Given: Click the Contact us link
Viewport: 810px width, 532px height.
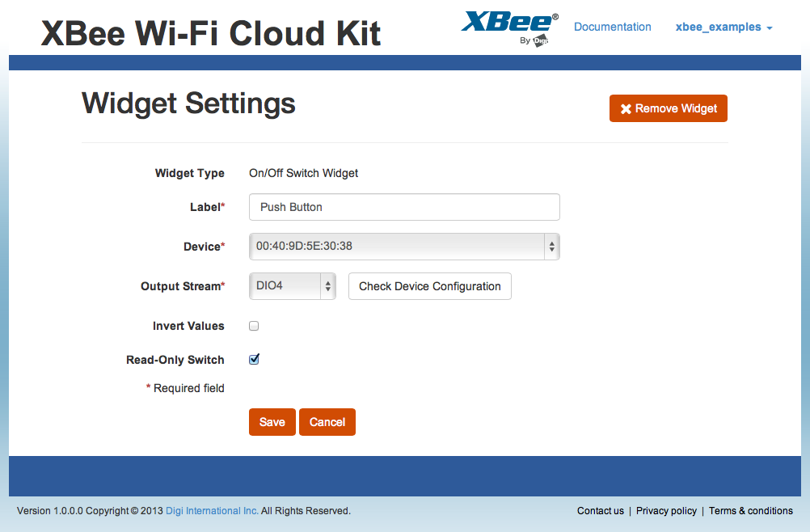Looking at the screenshot, I should click(x=601, y=511).
